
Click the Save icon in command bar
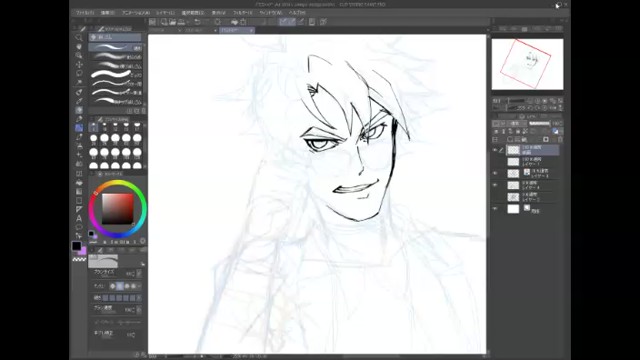pos(173,22)
